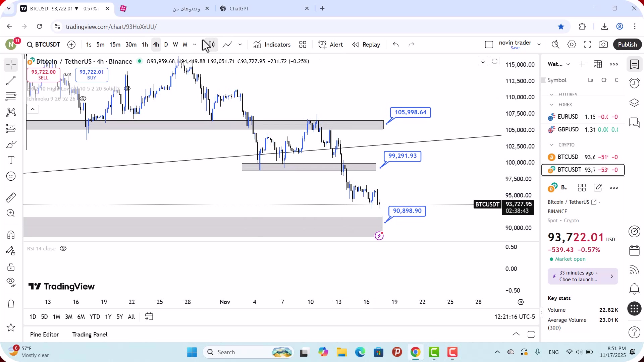Image resolution: width=644 pixels, height=362 pixels.
Task: Open the forecasting and measurement tools
Action: 11,128
